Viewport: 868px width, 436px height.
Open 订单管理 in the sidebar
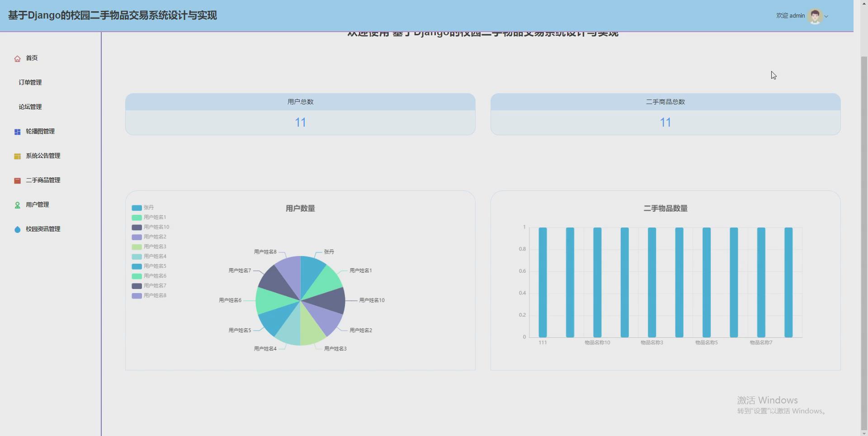30,82
